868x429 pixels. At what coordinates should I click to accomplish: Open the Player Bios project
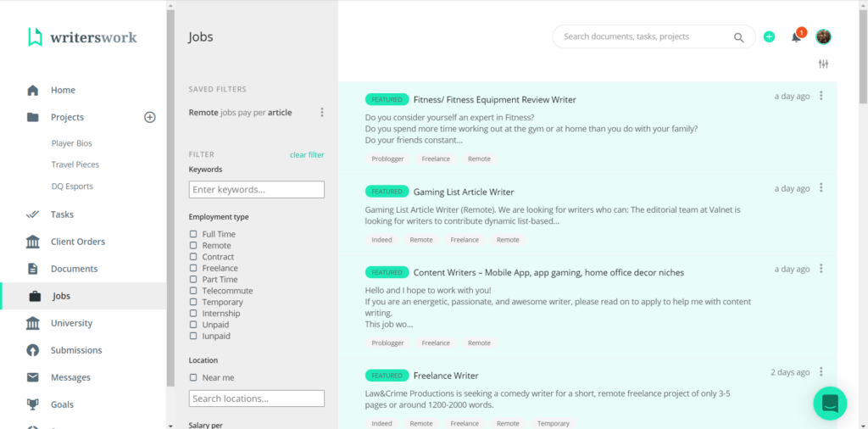72,143
